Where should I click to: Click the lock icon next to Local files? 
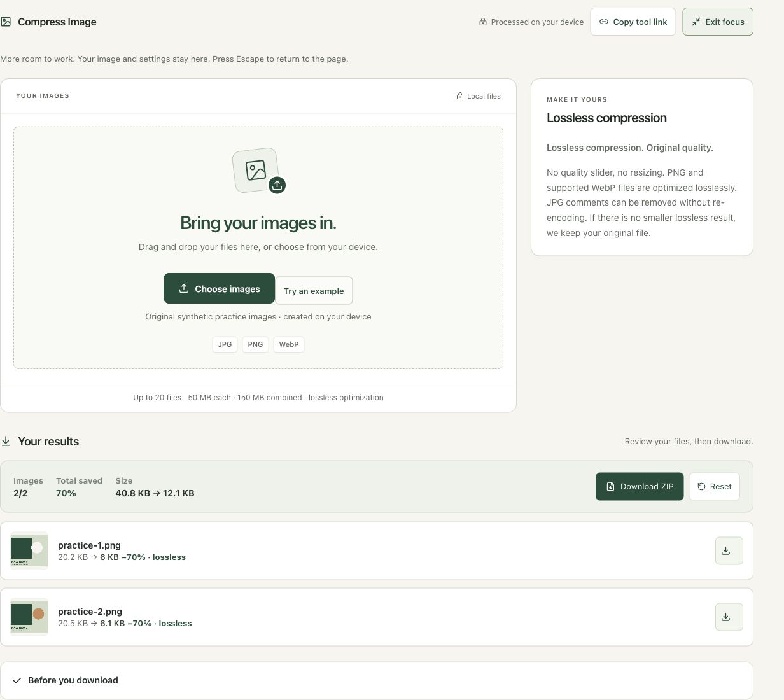tap(459, 96)
